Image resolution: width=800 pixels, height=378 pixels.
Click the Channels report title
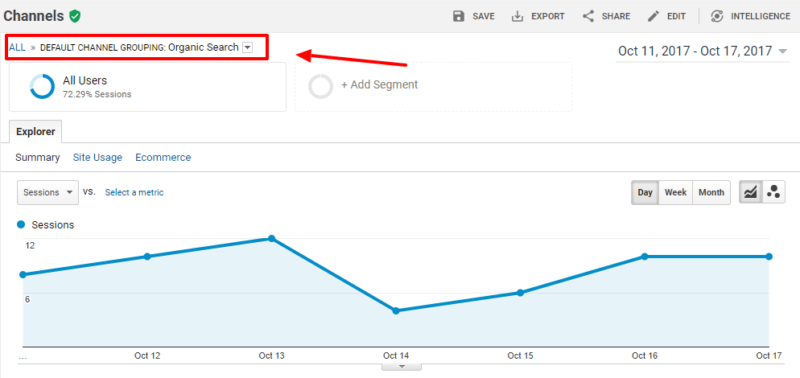(x=34, y=16)
